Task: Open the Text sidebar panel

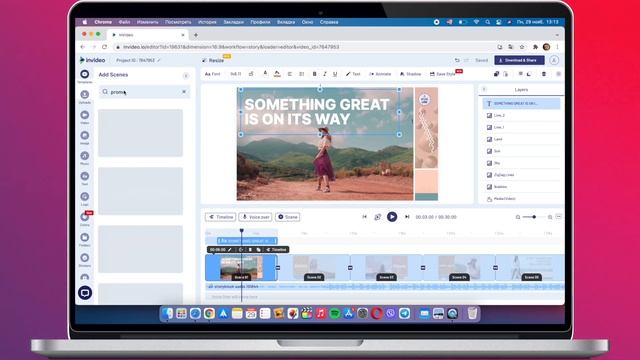Action: [84, 178]
